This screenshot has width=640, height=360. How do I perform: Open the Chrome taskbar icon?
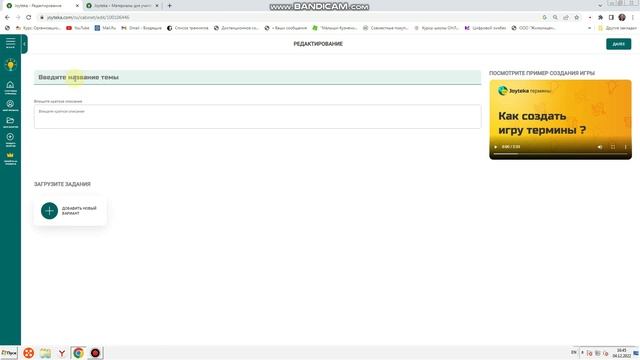tap(78, 353)
